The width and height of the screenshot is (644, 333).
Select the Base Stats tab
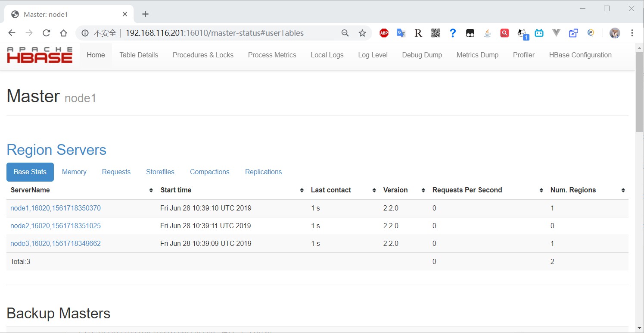pyautogui.click(x=30, y=172)
